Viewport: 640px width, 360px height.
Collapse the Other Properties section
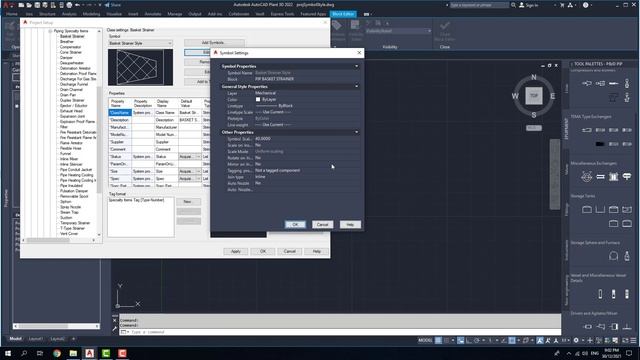(356, 132)
